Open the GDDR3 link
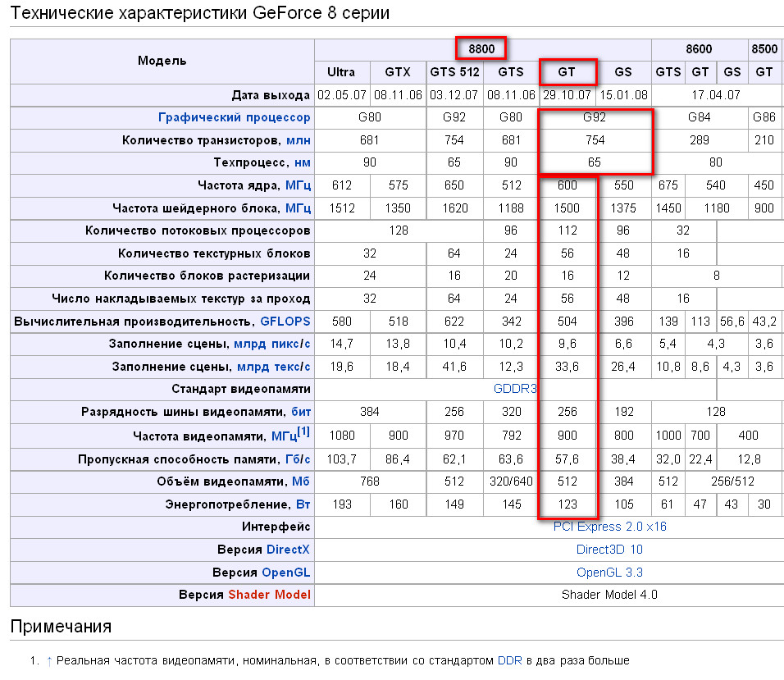The image size is (784, 680). click(x=515, y=389)
